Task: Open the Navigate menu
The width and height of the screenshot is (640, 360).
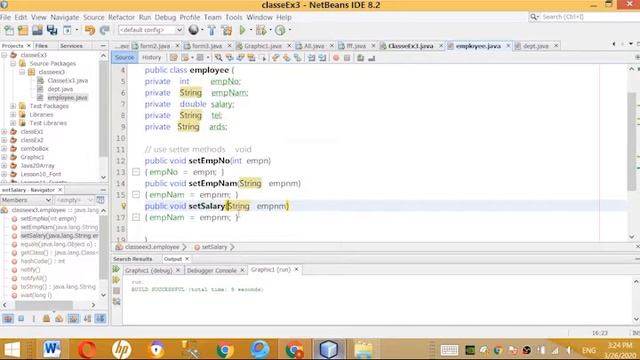Action: click(x=64, y=17)
